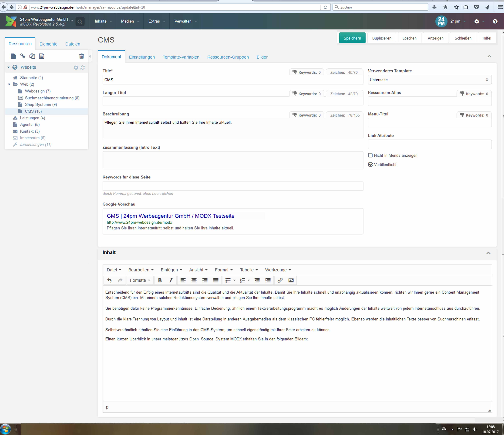Collapse the Website tree root arrow

coord(9,67)
